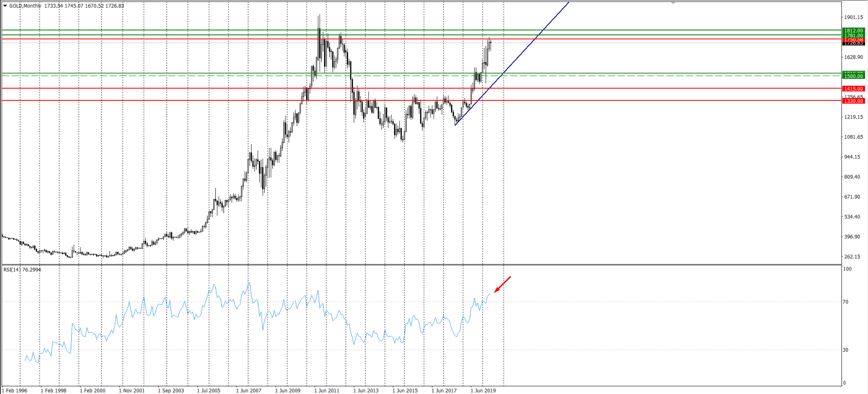Click the dropdown arrow beside GOLD,Monthly

5,6
